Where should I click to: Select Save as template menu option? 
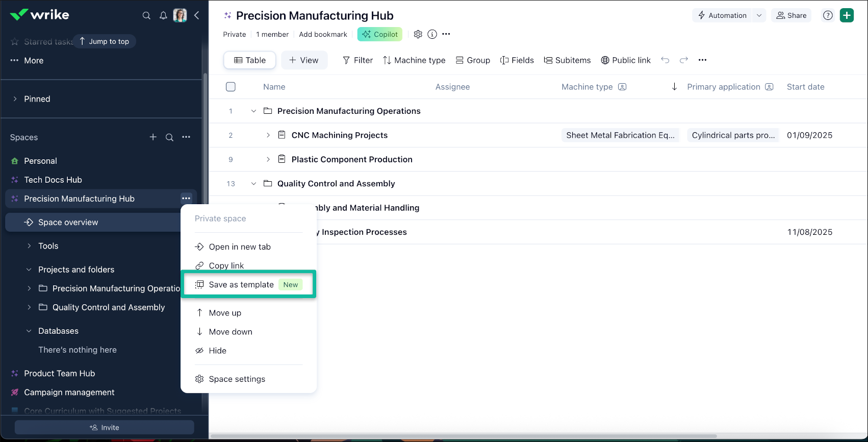tap(248, 284)
